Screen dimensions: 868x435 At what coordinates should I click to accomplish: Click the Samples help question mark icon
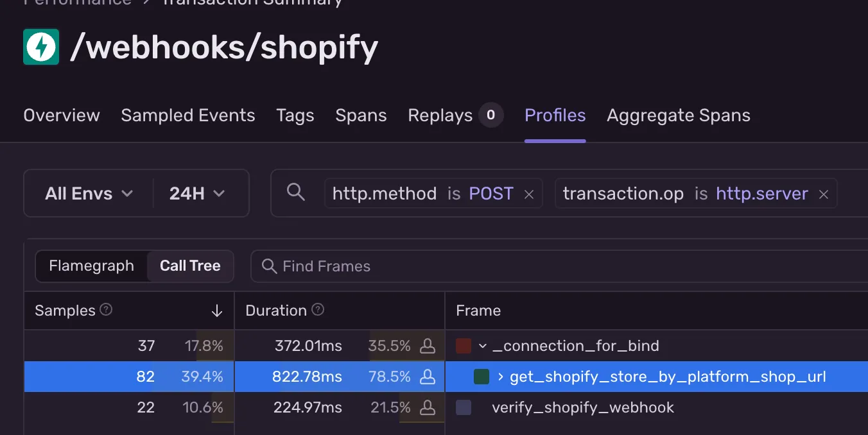click(107, 310)
